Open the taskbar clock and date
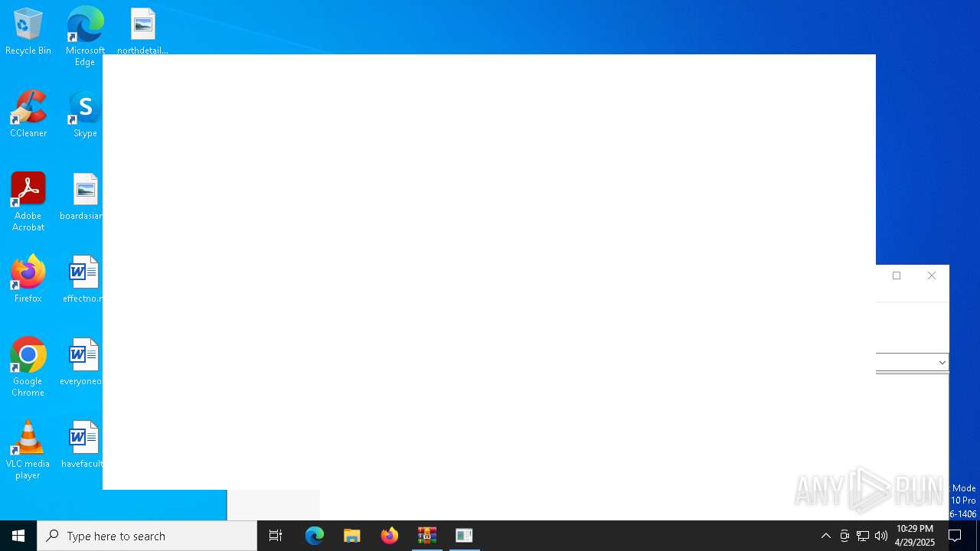 tap(915, 536)
